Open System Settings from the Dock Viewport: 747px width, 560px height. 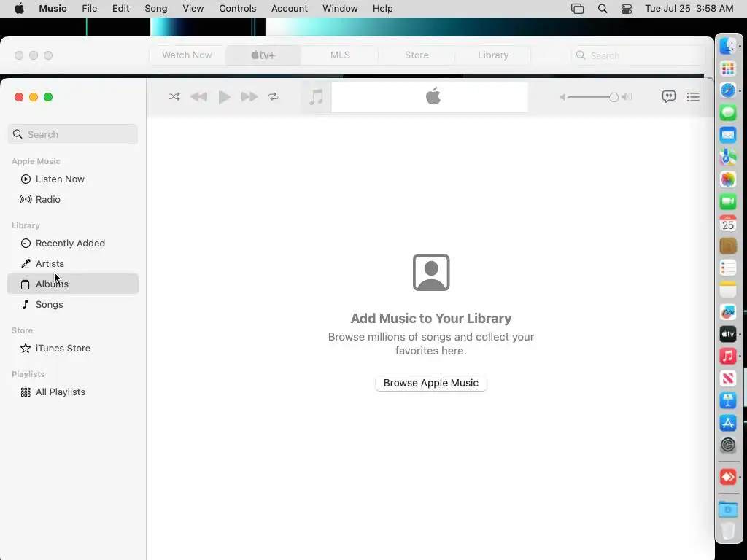(x=728, y=445)
